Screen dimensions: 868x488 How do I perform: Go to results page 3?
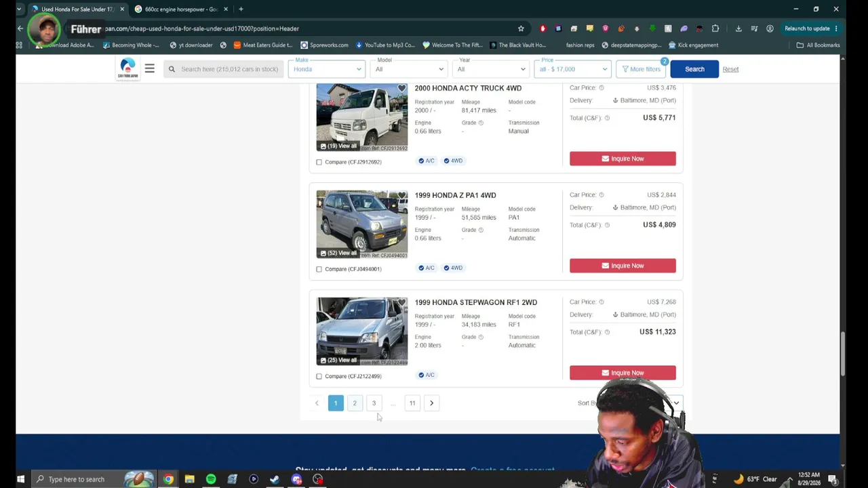[x=374, y=403]
